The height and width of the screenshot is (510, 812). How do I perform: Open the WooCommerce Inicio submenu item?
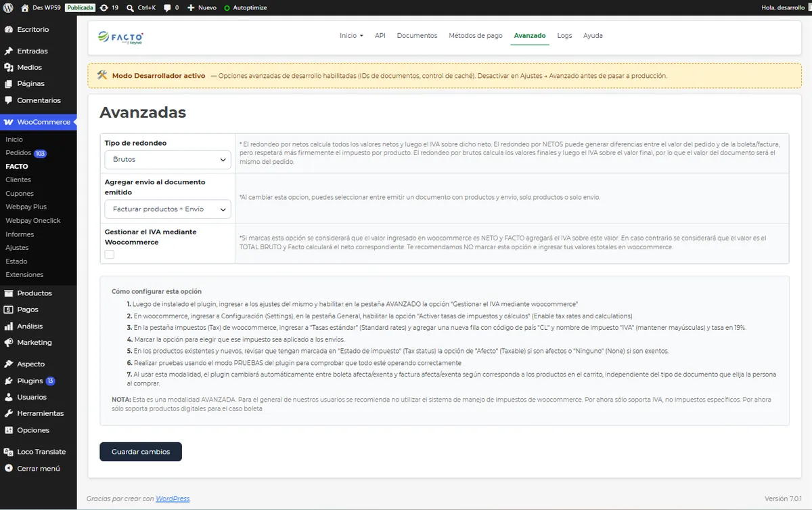[14, 140]
